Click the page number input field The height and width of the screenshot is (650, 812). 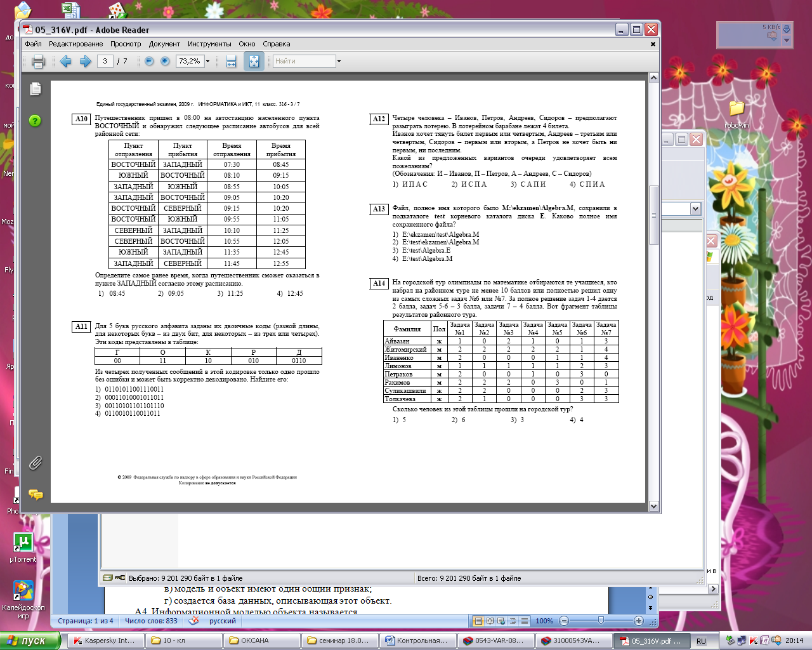coord(105,61)
